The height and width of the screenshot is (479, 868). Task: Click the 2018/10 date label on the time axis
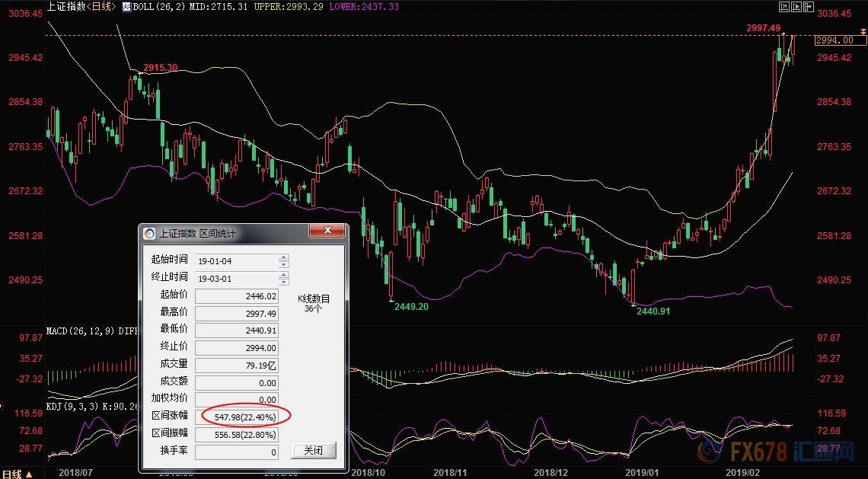[368, 473]
